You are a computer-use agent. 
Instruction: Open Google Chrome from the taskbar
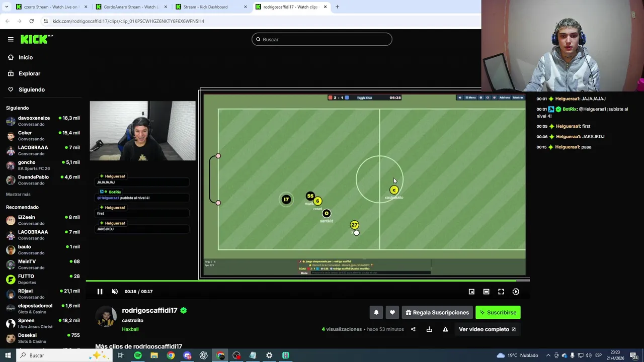[171, 355]
